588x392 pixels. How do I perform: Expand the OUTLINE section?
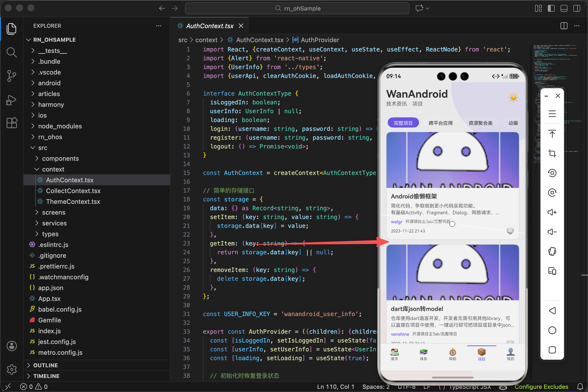45,365
